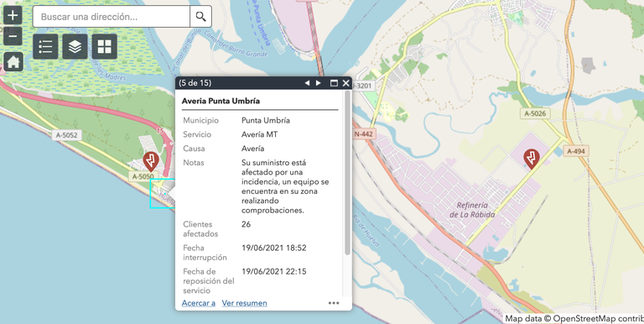Zoom out with the minus button

[x=13, y=36]
